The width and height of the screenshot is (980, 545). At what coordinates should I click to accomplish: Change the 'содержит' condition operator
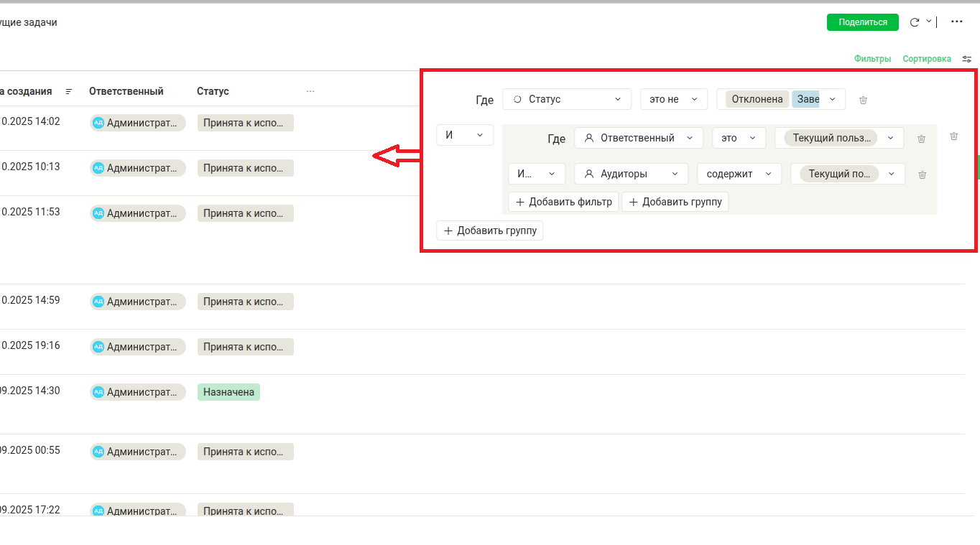click(738, 174)
